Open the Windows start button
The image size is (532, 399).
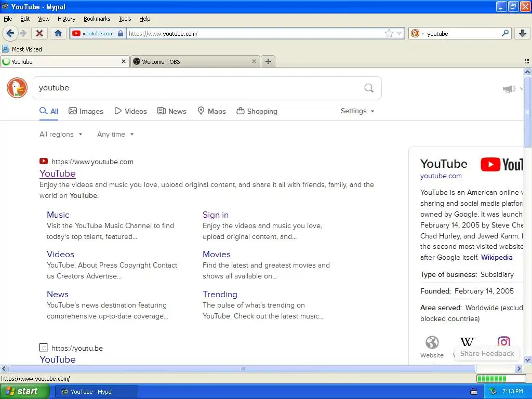click(x=24, y=392)
